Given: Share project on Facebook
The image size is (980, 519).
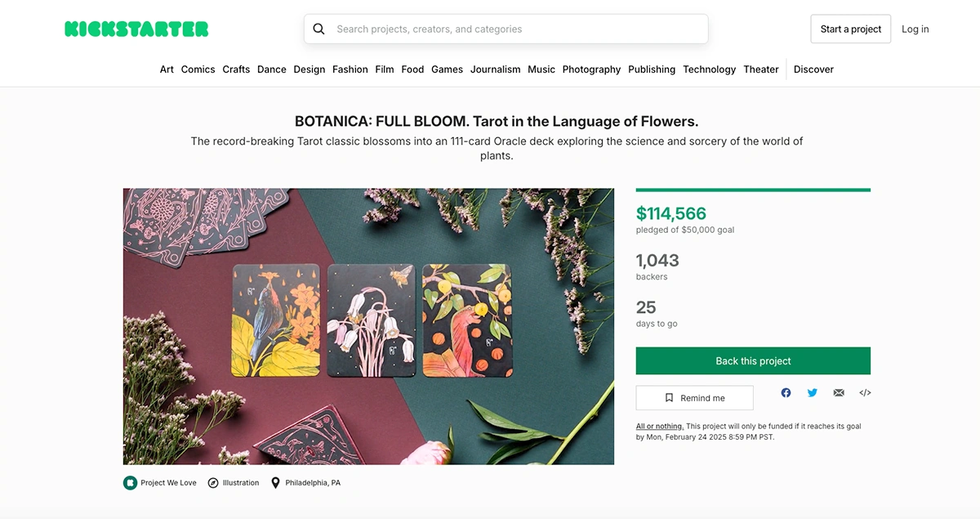Looking at the screenshot, I should coord(786,393).
